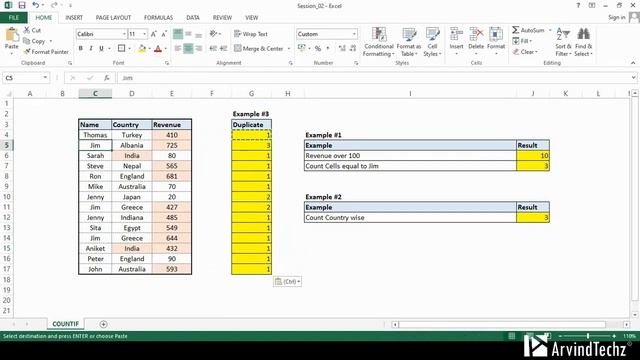The height and width of the screenshot is (360, 640).
Task: Toggle align right
Action: [198, 49]
